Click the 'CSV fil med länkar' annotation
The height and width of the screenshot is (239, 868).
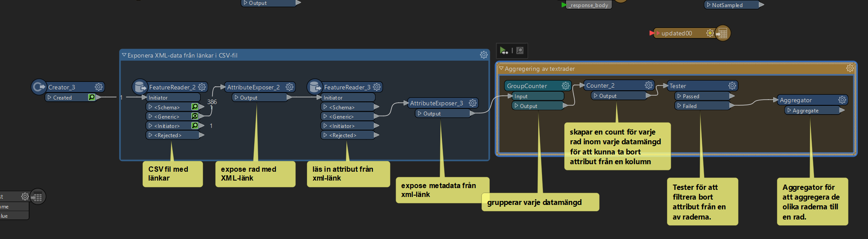pyautogui.click(x=172, y=174)
